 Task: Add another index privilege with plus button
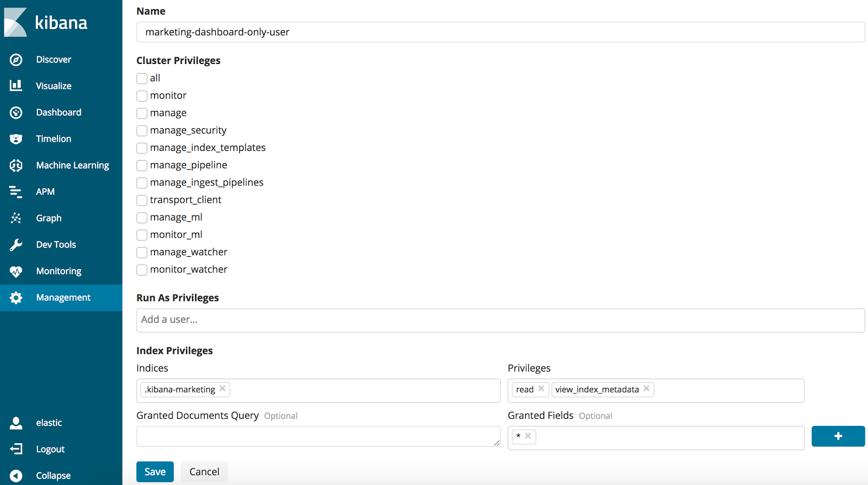838,436
